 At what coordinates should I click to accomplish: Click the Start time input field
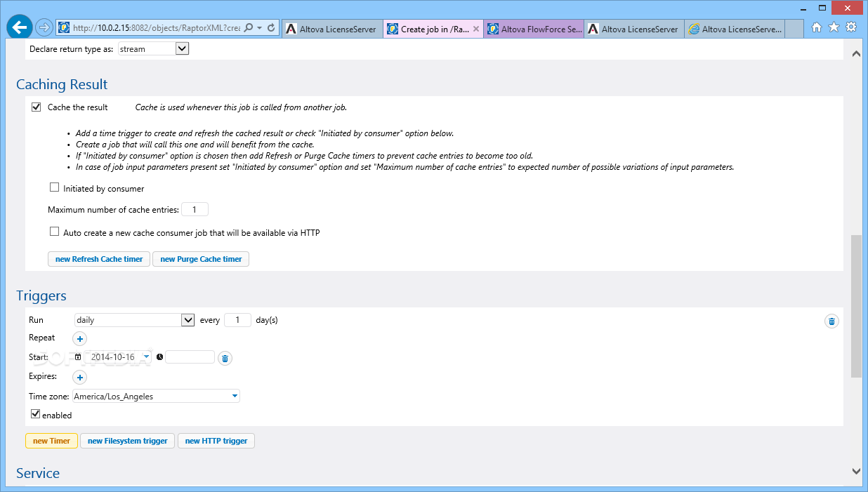point(190,357)
